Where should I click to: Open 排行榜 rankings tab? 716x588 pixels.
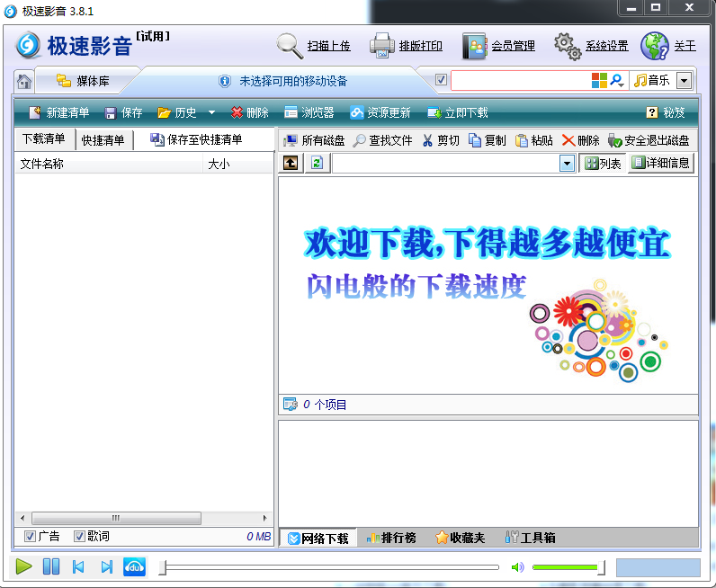[x=391, y=538]
